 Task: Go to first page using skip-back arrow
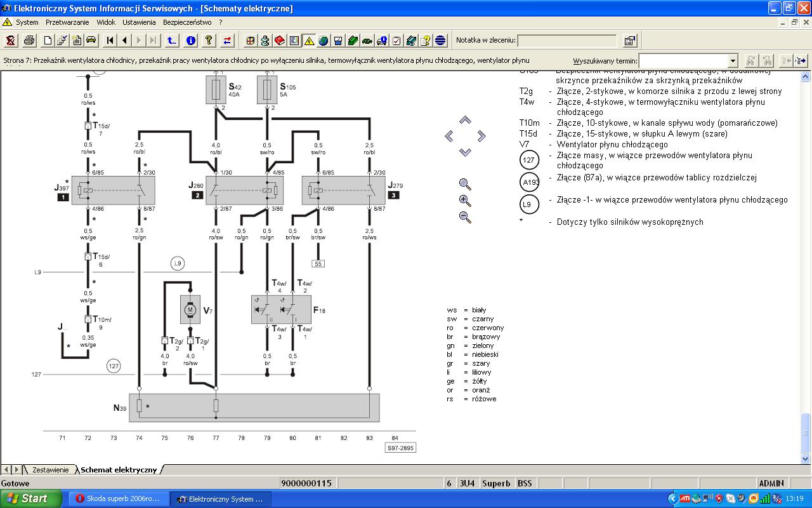click(x=110, y=41)
